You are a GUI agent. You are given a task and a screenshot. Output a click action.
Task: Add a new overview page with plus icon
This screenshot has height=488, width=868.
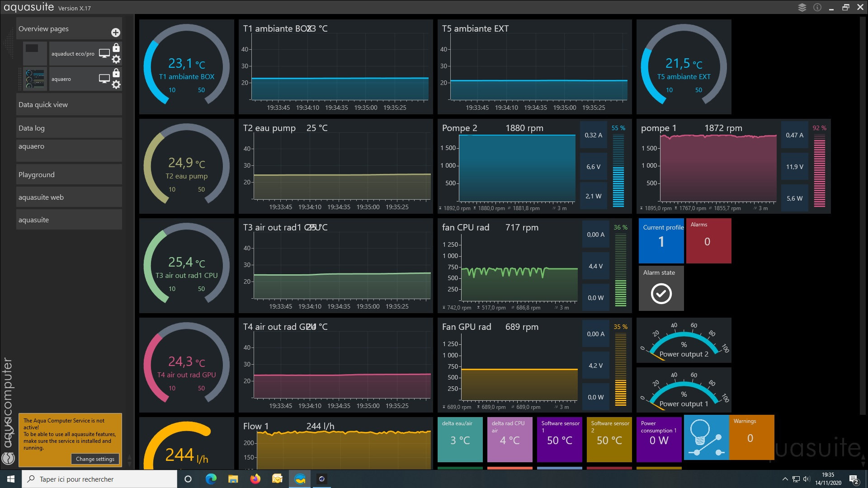click(116, 33)
